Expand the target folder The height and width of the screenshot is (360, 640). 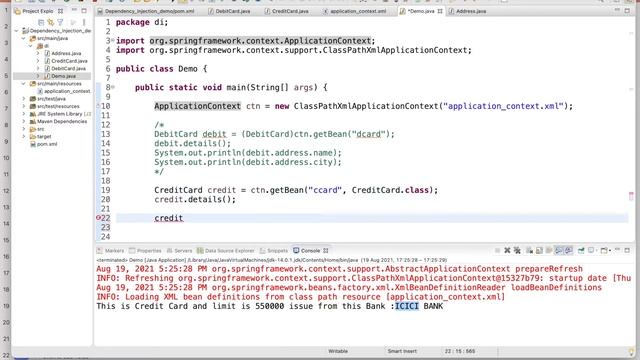[x=24, y=136]
